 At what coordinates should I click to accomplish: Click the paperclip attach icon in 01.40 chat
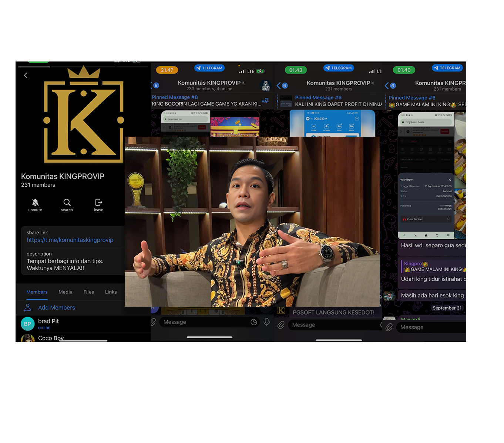coord(389,327)
